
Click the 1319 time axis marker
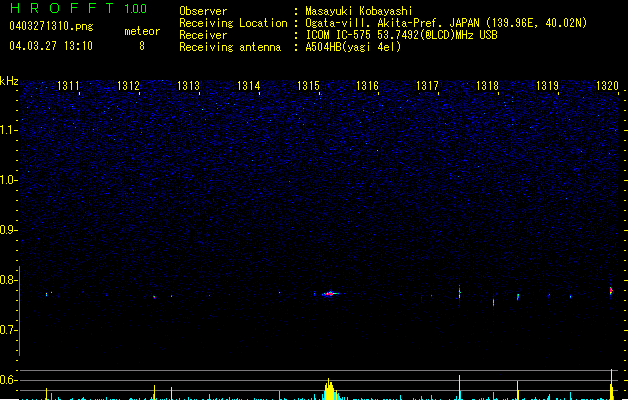547,86
